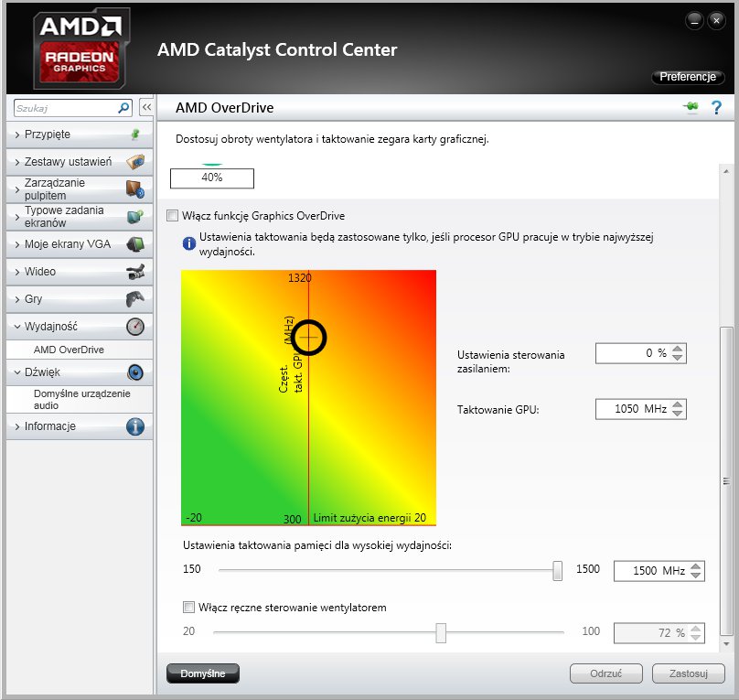This screenshot has height=700, width=739.
Task: Click the green pin icon in header
Action: click(691, 107)
